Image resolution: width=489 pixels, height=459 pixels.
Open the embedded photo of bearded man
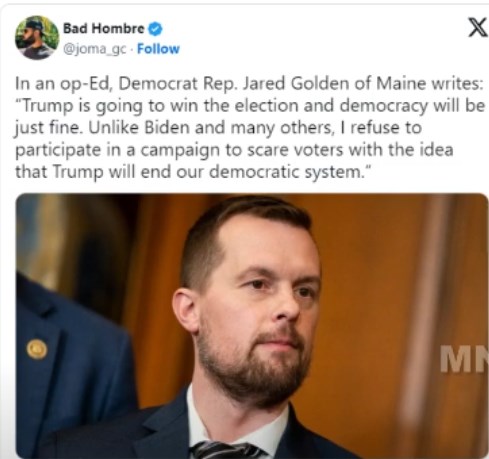(252, 326)
